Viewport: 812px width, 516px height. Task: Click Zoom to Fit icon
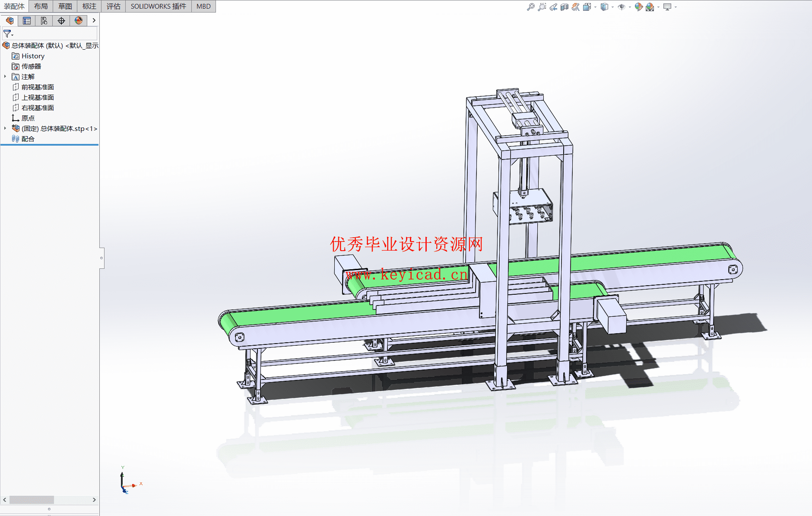coord(531,7)
